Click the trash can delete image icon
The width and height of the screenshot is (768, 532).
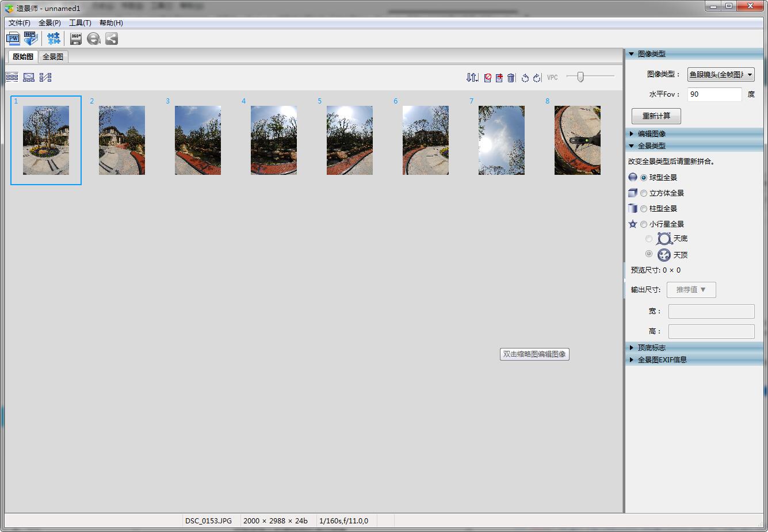click(511, 78)
